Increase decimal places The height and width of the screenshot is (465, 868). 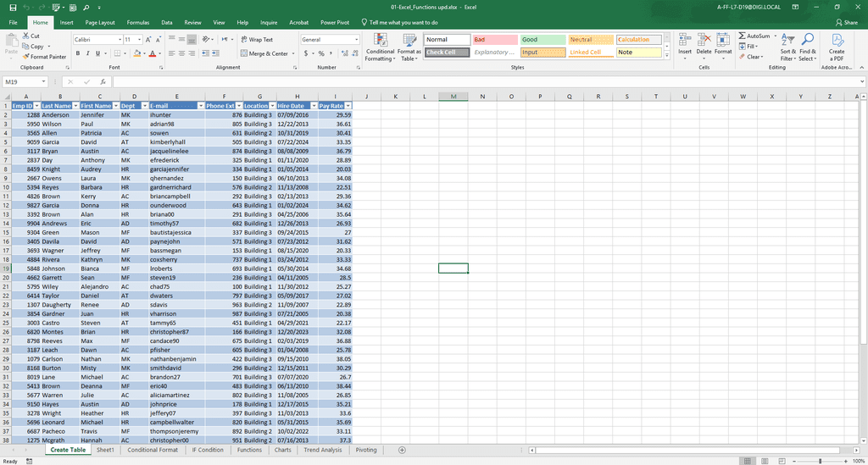coord(345,53)
